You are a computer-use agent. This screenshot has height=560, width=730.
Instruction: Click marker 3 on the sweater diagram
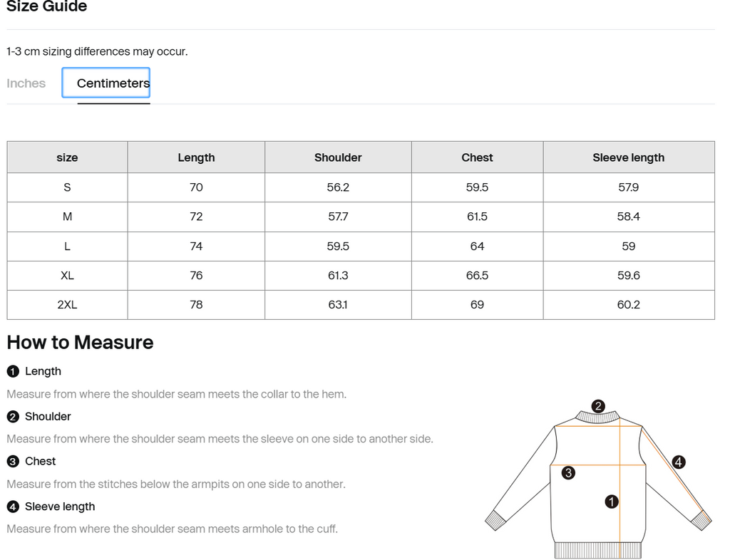568,472
